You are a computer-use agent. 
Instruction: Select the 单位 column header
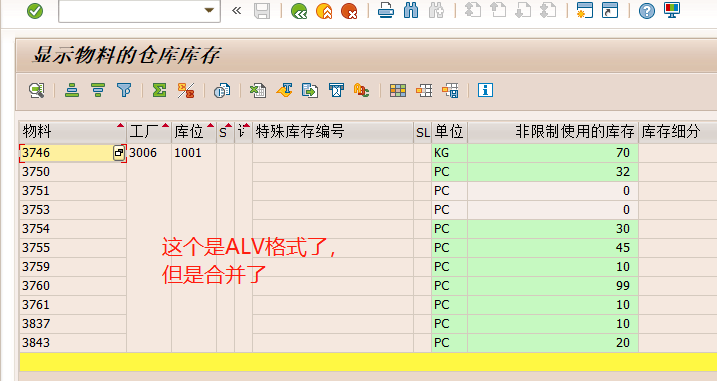pos(449,132)
